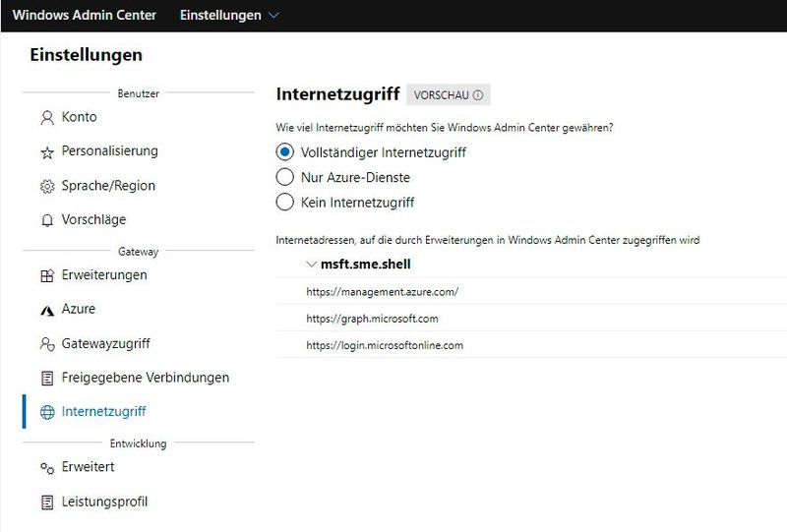Click the https://management.azure.com/ row
The image size is (787, 532).
[x=531, y=292]
